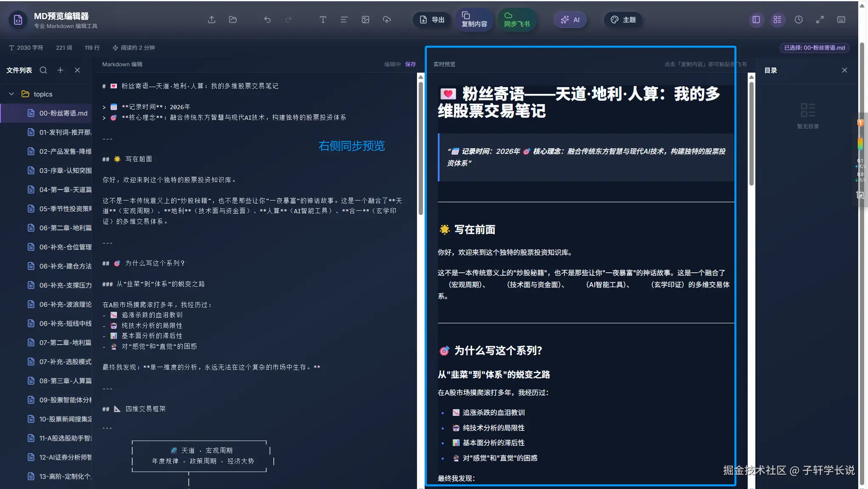Click the 同步飞书 button

(516, 20)
